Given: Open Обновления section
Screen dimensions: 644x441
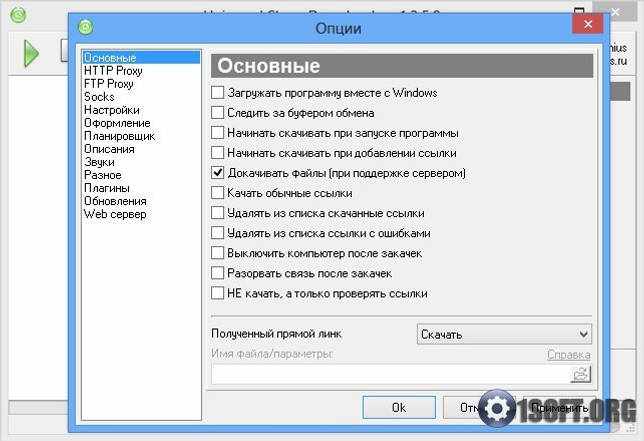Looking at the screenshot, I should click(115, 201).
